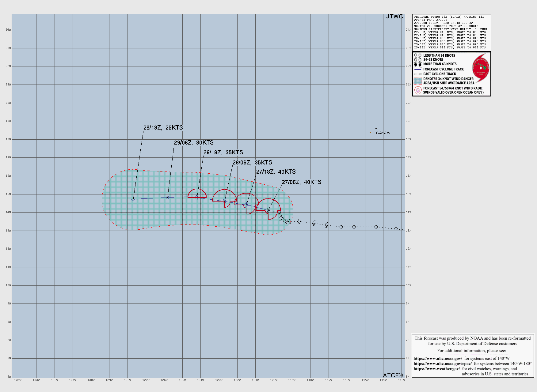This screenshot has height=392, width=537.
Task: Click the Clarion island marker
Action: point(376,129)
